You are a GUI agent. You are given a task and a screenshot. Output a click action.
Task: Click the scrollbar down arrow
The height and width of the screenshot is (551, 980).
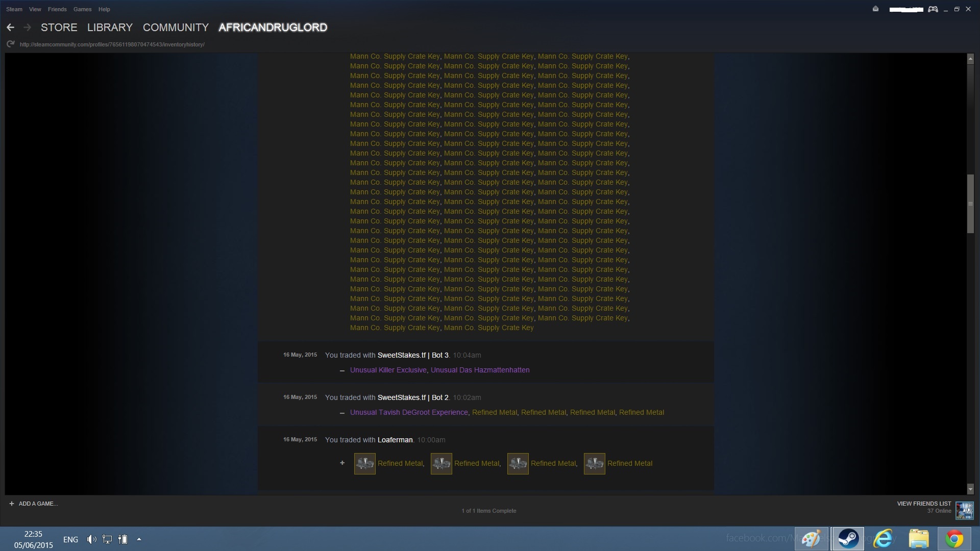[970, 489]
